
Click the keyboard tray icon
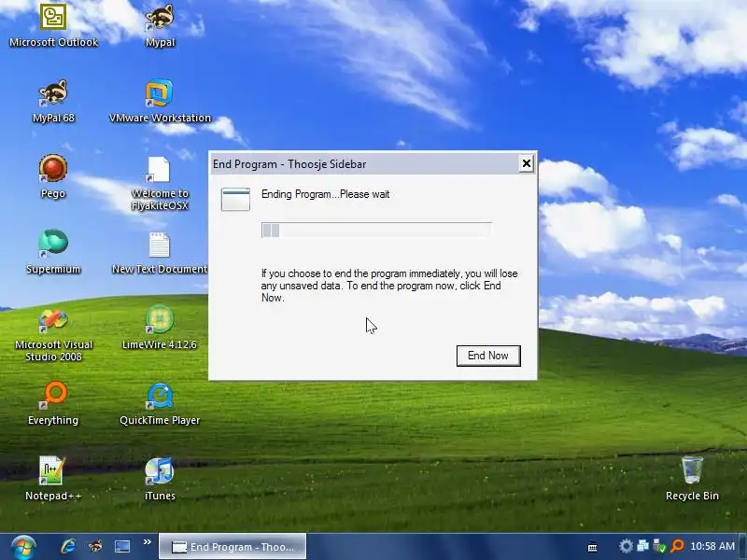point(592,547)
